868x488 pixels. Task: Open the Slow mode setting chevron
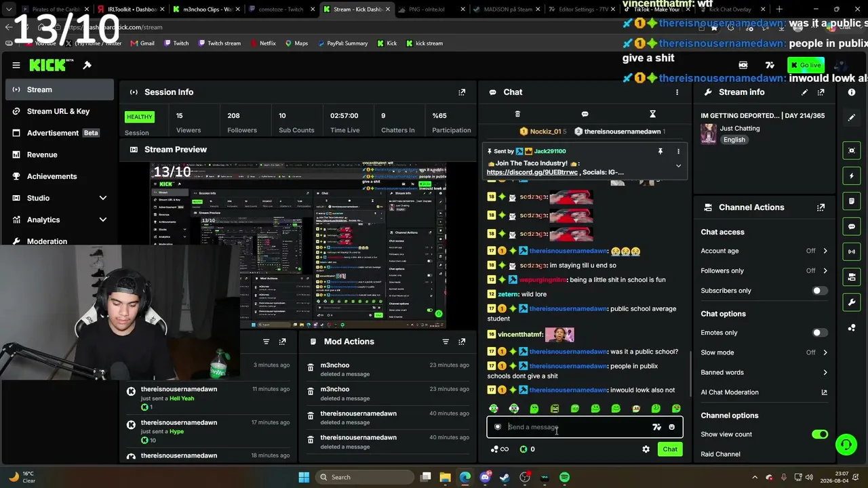825,352
